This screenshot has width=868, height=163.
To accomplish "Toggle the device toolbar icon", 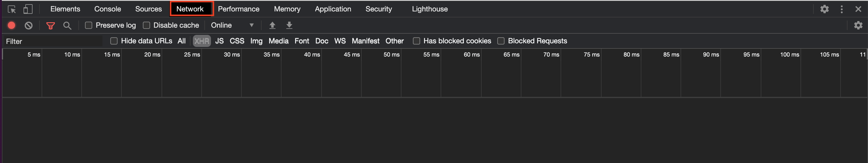I will tap(28, 9).
